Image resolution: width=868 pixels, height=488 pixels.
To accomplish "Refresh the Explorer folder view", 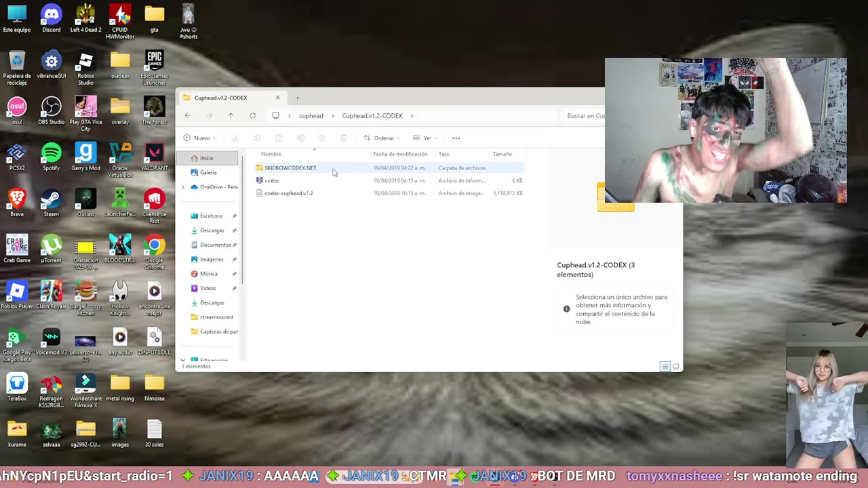I will click(x=252, y=116).
